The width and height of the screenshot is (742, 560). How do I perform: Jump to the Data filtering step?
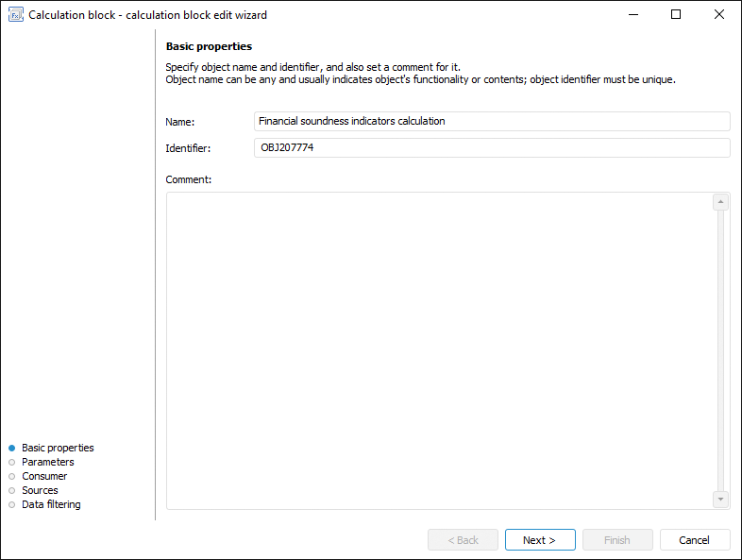click(x=51, y=504)
